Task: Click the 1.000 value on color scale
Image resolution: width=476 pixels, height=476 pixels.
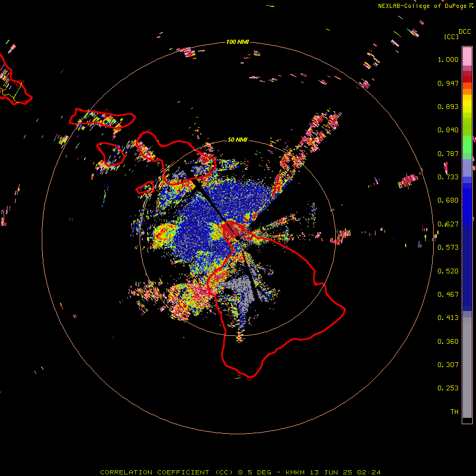Action: [x=448, y=59]
